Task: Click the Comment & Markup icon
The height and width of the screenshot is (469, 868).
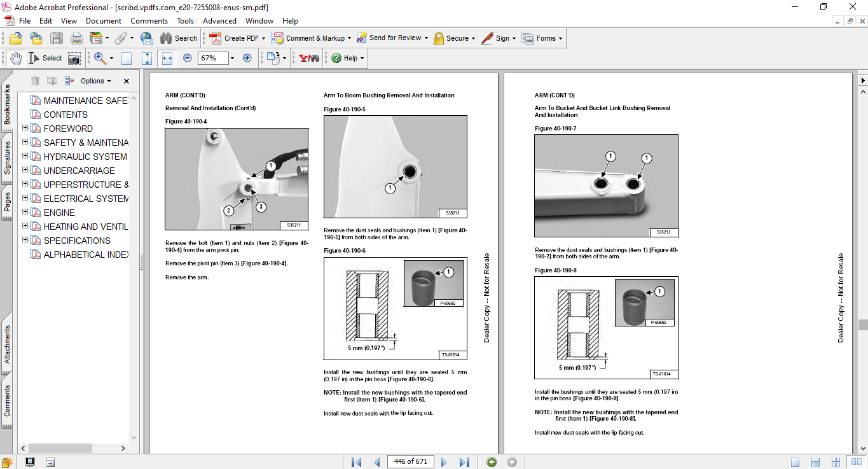Action: click(x=277, y=38)
